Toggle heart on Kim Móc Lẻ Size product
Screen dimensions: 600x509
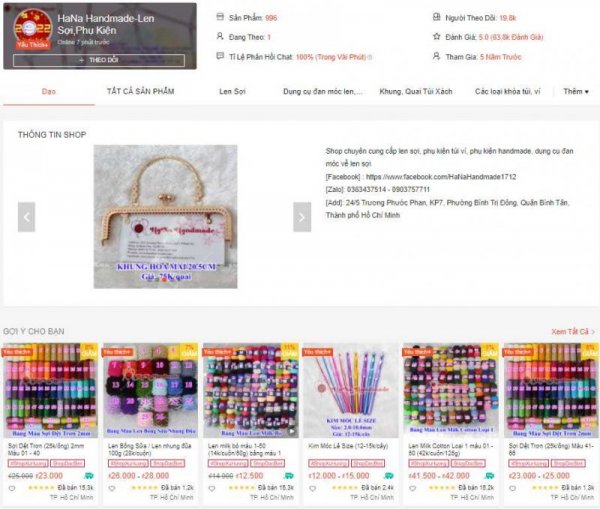pyautogui.click(x=312, y=488)
